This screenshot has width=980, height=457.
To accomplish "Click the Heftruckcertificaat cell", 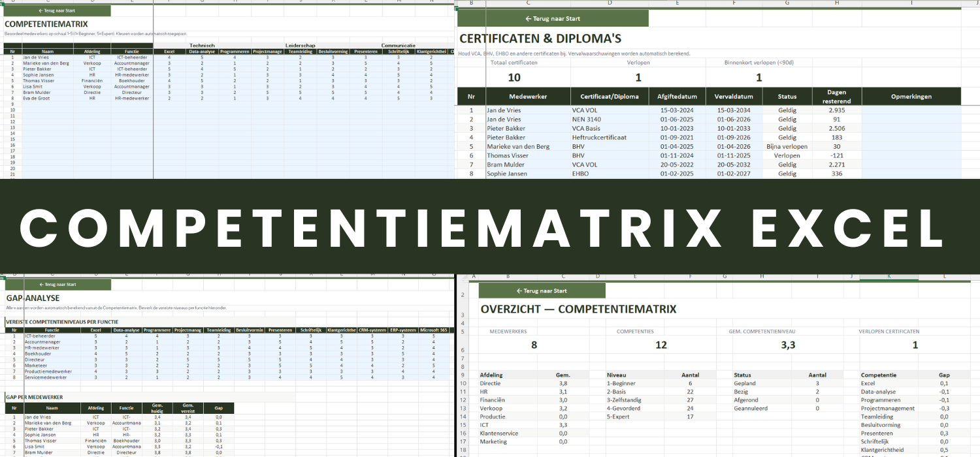I will 599,138.
